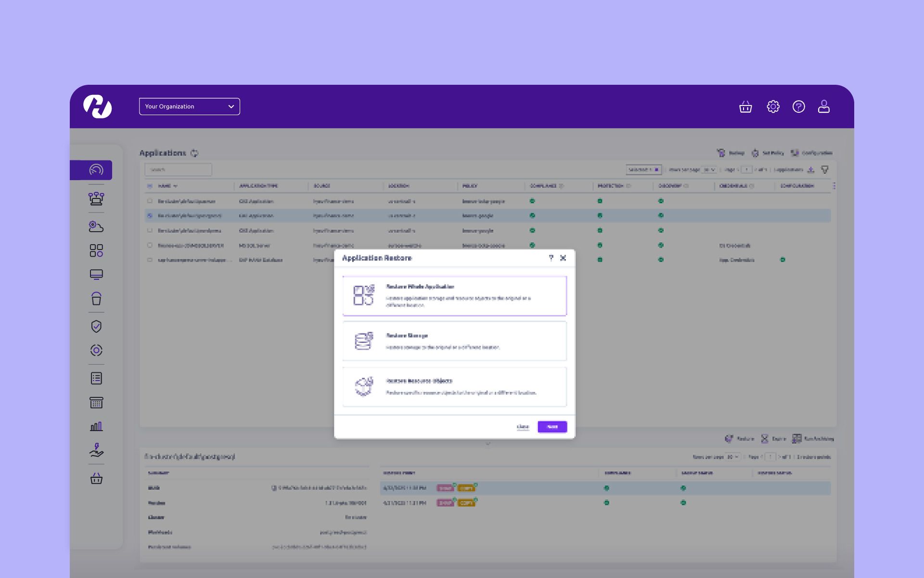Open the filter funnel icon above the applications table
924x578 pixels.
tap(825, 170)
